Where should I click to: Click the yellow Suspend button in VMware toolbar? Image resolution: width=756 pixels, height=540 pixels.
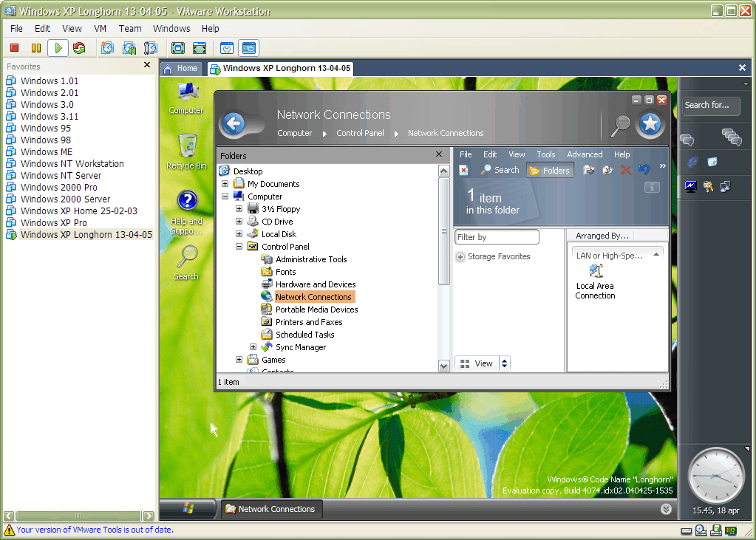point(36,48)
